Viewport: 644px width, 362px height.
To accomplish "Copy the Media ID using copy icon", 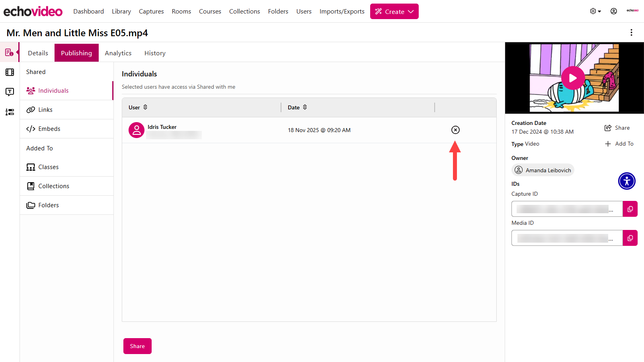I will point(630,238).
